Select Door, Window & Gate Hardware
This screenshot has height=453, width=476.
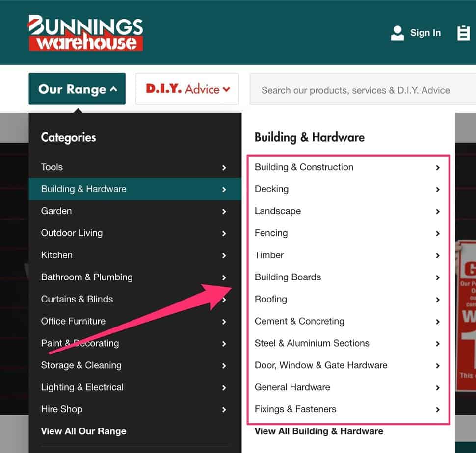point(321,365)
